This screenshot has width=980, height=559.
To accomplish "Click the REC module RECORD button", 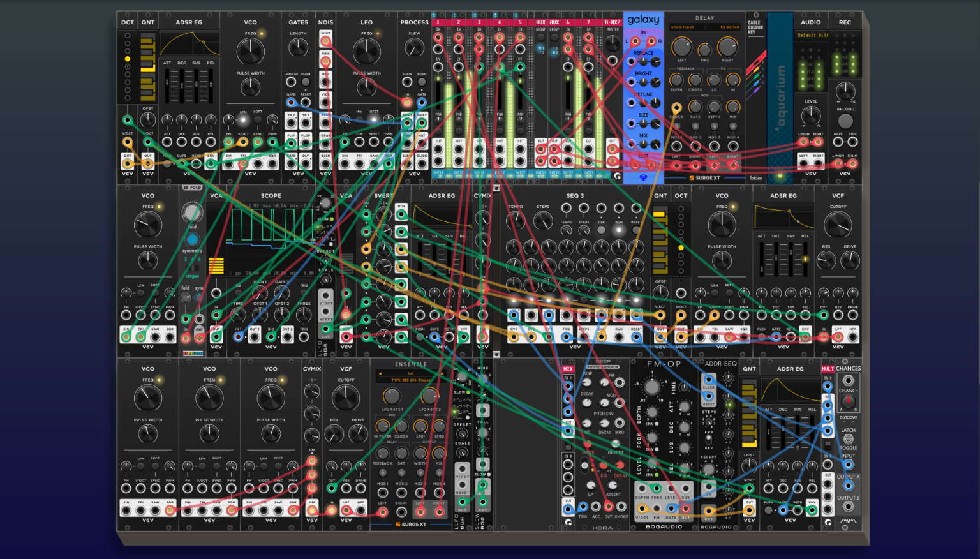I will [845, 121].
